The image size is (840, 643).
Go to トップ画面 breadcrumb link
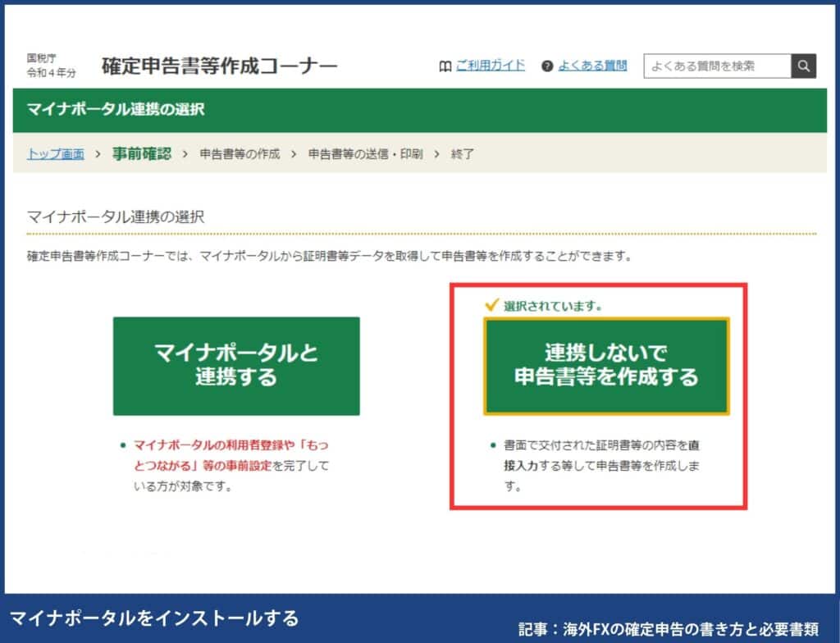[x=56, y=154]
